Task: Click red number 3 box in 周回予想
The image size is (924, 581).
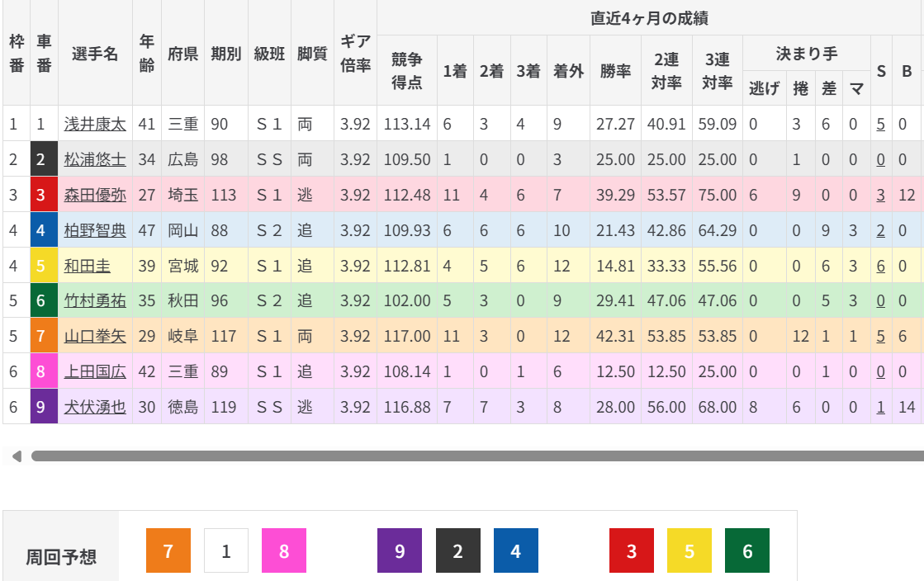Action: point(632,550)
